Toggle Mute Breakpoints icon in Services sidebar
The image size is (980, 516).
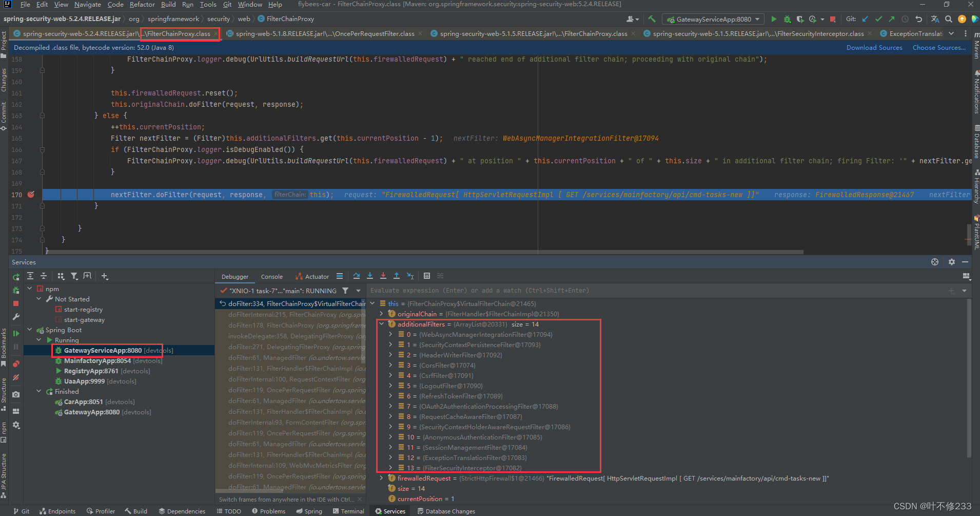click(16, 377)
